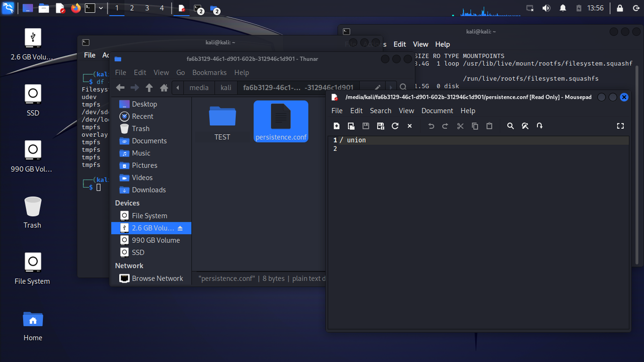
Task: Open notifications bell in the panel
Action: [563, 8]
